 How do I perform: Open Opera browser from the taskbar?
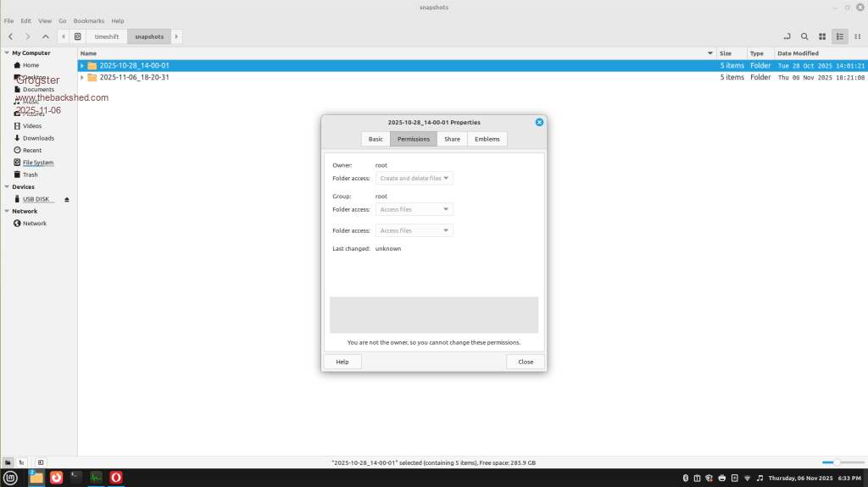tap(115, 478)
